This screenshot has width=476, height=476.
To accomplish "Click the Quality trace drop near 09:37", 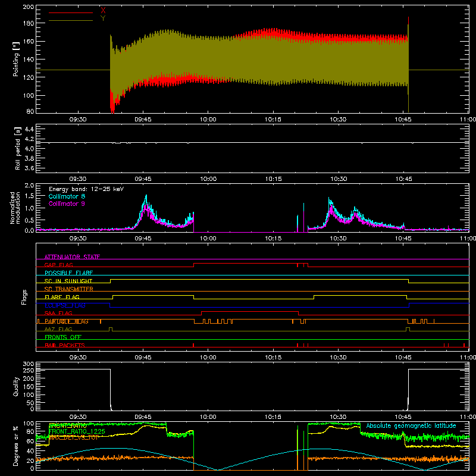I will point(111,390).
